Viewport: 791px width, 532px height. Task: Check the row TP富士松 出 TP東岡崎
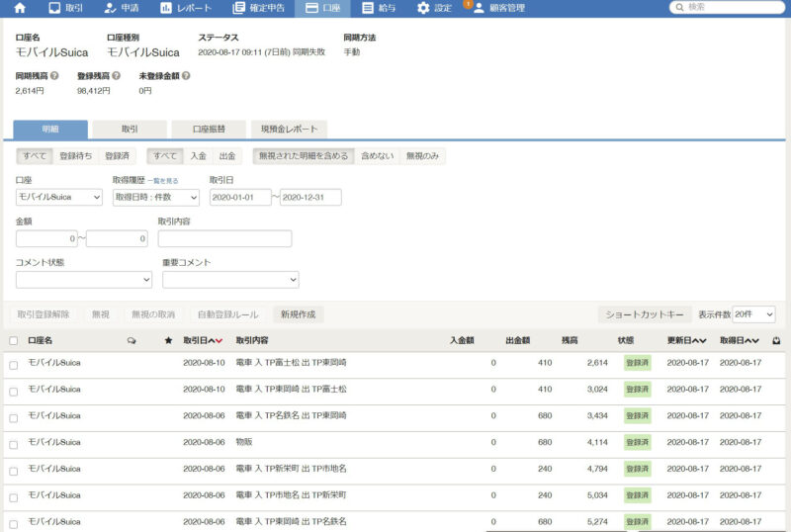(x=14, y=365)
